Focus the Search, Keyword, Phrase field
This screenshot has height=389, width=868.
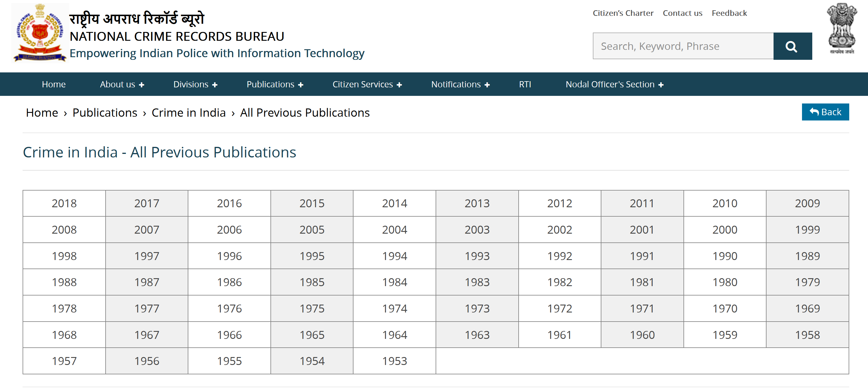(x=683, y=46)
